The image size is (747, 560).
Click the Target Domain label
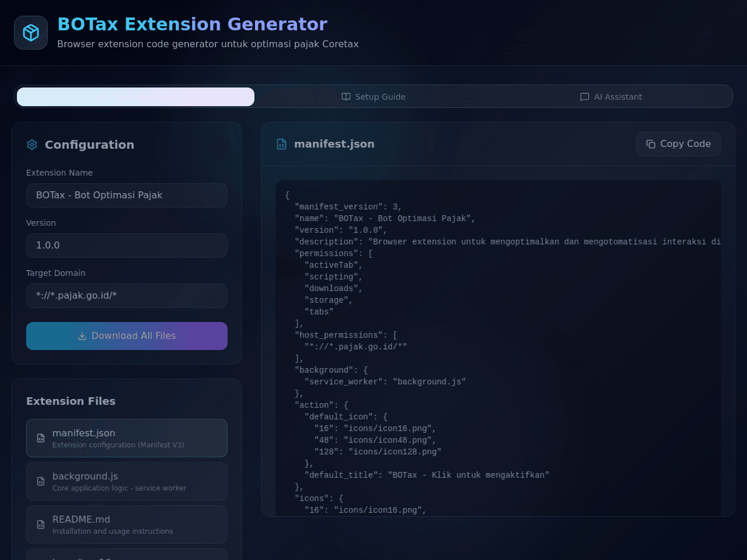56,273
